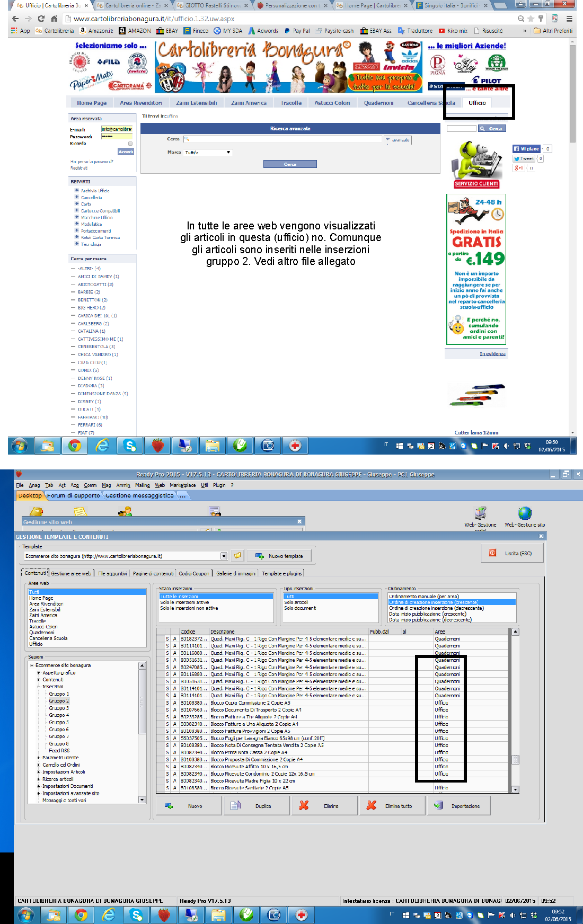
Task: Click the Servizio Clienti support image
Action: [x=476, y=164]
